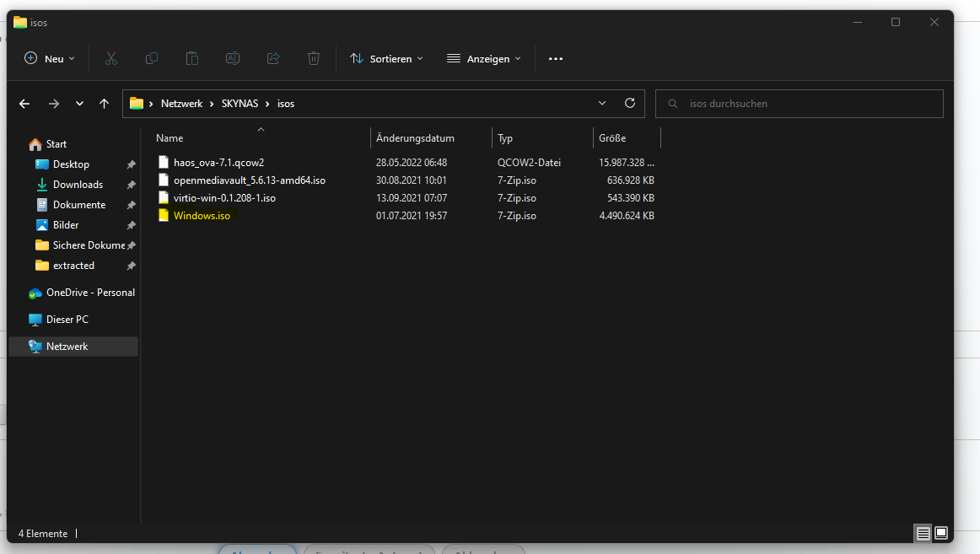Click the Copy icon in toolbar
This screenshot has height=554, width=980.
point(151,59)
